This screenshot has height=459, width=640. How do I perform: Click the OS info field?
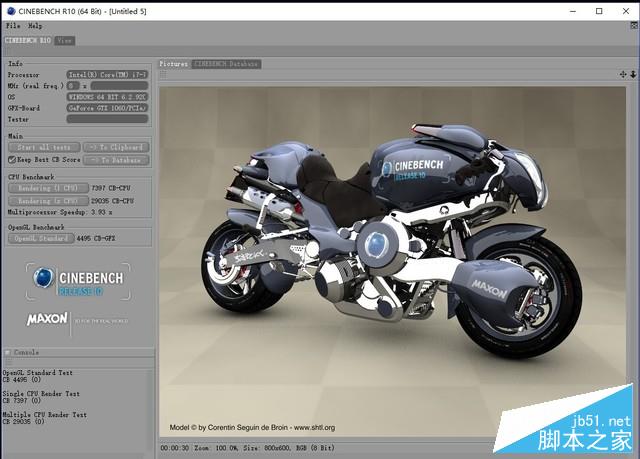pyautogui.click(x=107, y=97)
